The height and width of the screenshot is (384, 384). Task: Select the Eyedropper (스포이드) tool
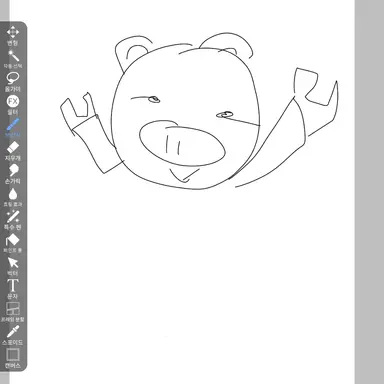13,335
